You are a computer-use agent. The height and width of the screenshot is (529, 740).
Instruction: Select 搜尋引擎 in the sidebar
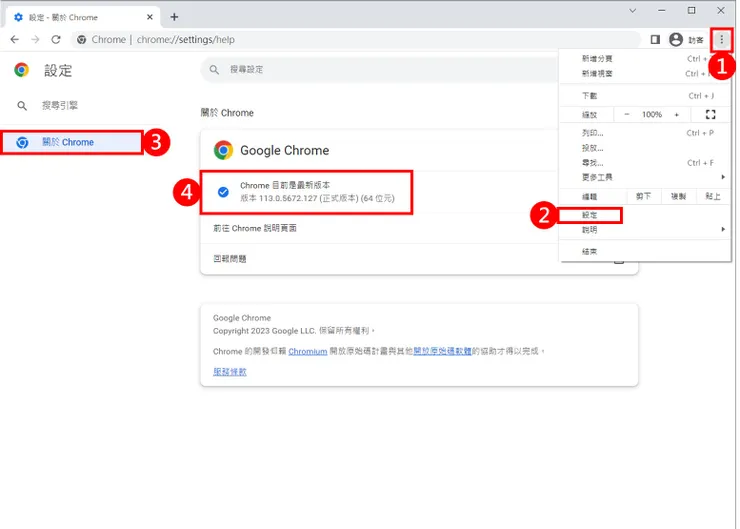point(60,106)
